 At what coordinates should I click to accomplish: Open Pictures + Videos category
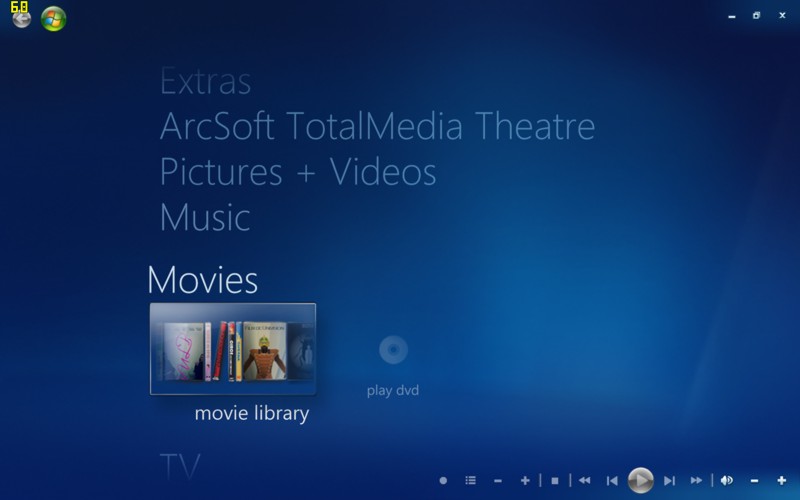298,171
